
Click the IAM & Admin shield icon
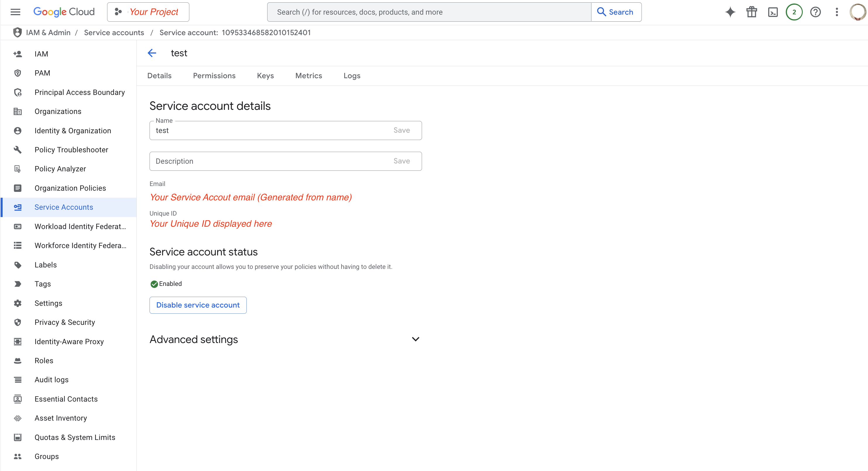coord(17,32)
